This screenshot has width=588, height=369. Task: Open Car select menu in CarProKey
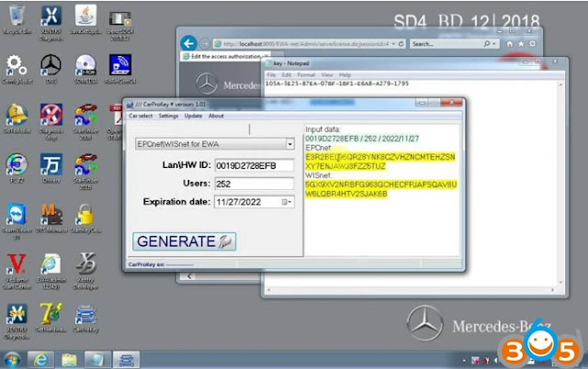[x=141, y=116]
